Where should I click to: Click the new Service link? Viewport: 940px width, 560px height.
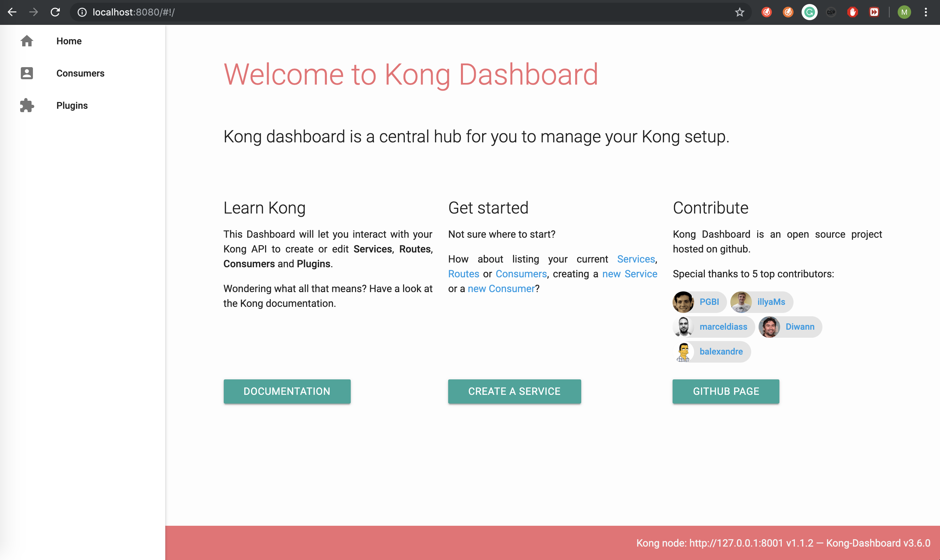click(x=630, y=274)
